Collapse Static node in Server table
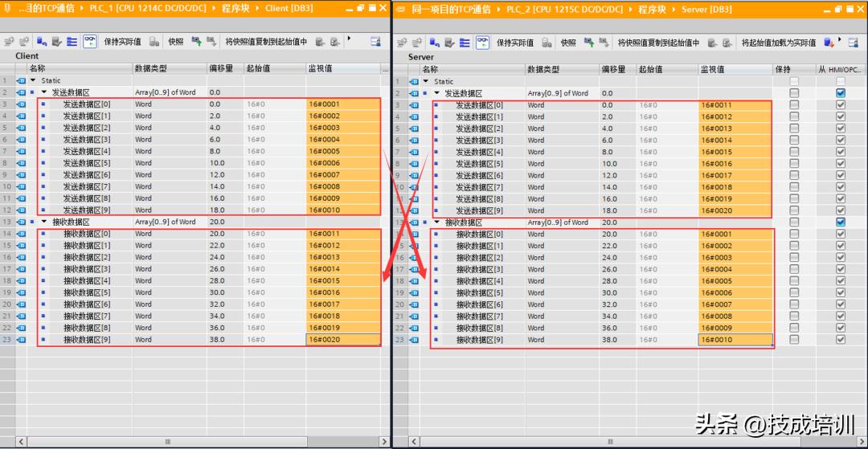Image resolution: width=868 pixels, height=449 pixels. pyautogui.click(x=425, y=81)
